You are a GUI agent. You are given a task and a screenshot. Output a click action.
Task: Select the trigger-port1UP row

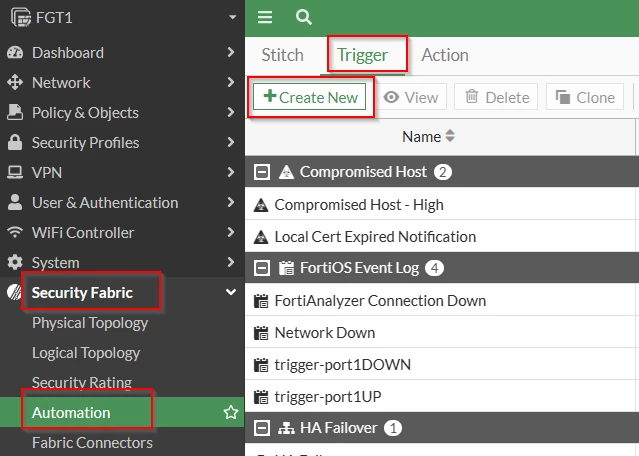point(442,397)
